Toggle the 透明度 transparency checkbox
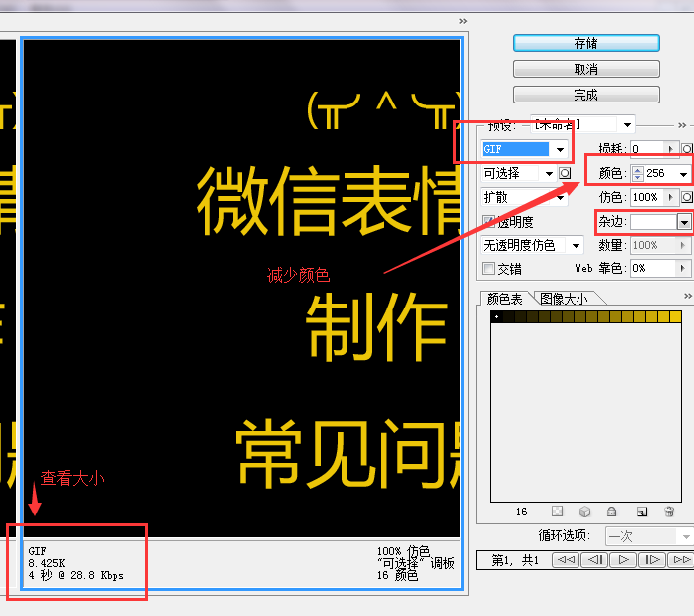The image size is (694, 616). point(488,221)
